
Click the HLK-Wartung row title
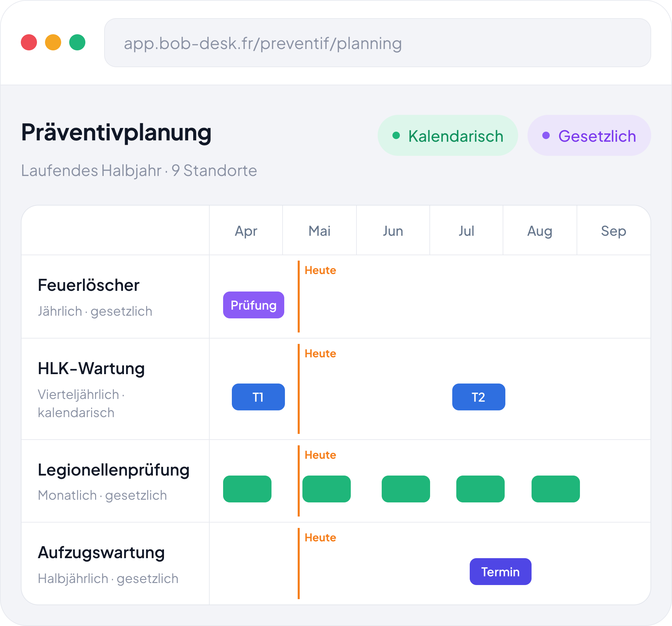[91, 368]
